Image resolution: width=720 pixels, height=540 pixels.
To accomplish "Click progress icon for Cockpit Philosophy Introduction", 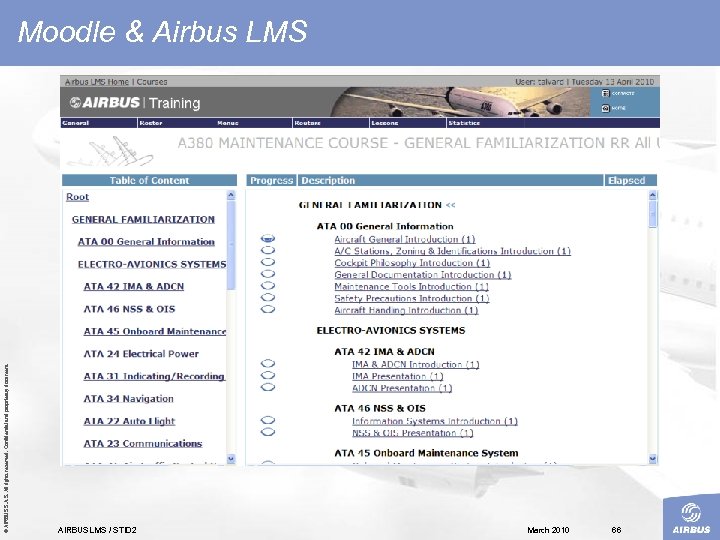I will click(268, 262).
